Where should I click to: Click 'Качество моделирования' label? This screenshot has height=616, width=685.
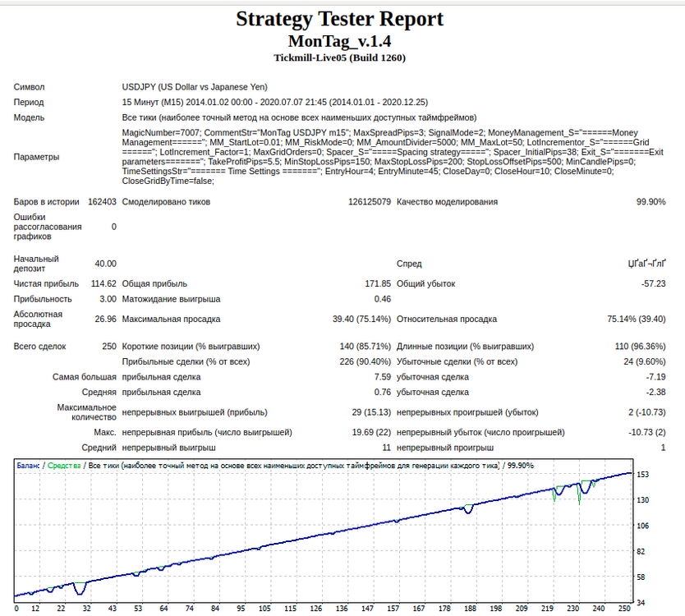[447, 202]
